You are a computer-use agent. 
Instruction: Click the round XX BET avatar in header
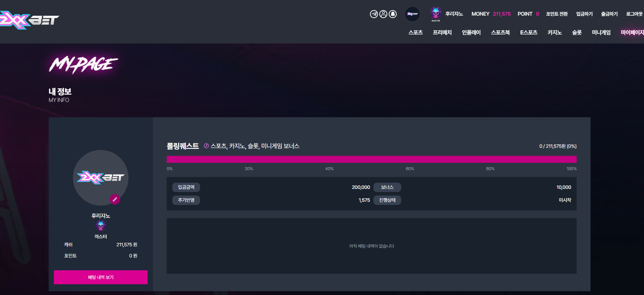pos(413,14)
